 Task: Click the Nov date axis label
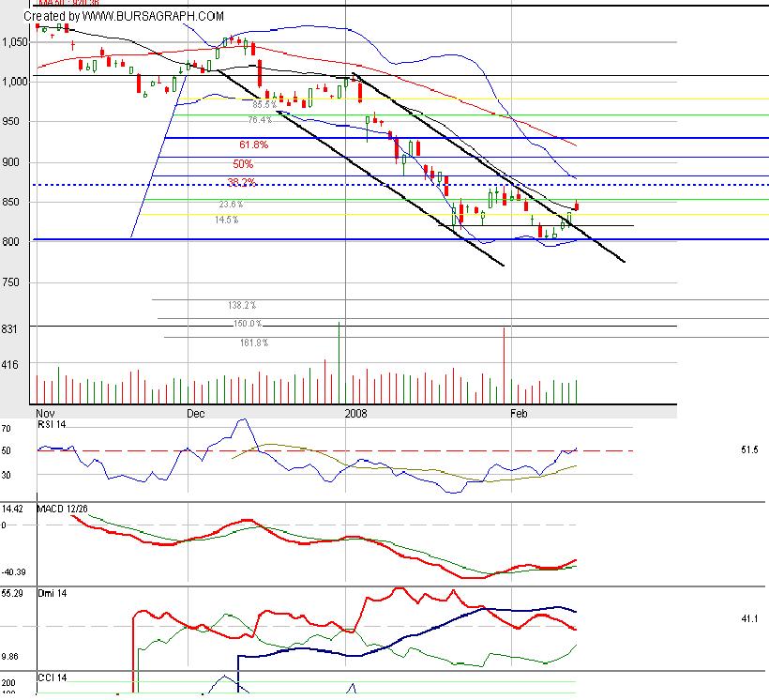click(x=45, y=413)
